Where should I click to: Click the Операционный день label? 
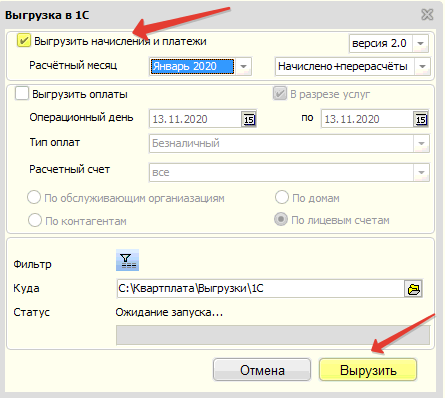coord(81,117)
